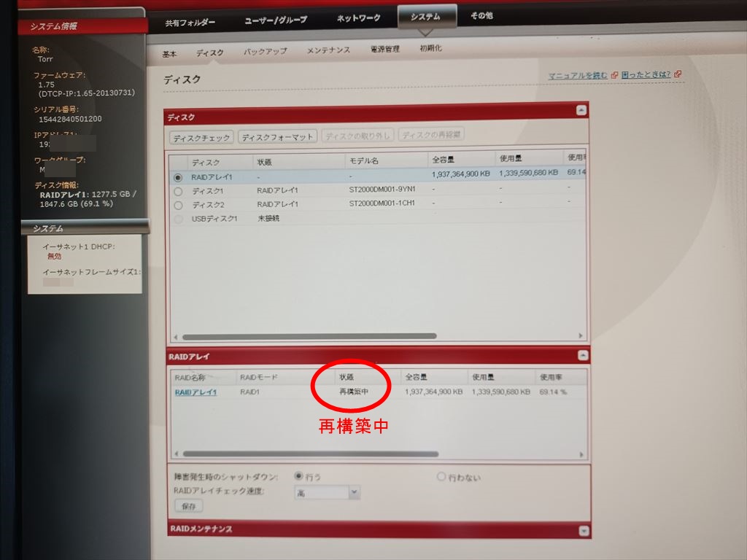Click the ディスクフォーマット button
The width and height of the screenshot is (747, 560).
coord(277,137)
